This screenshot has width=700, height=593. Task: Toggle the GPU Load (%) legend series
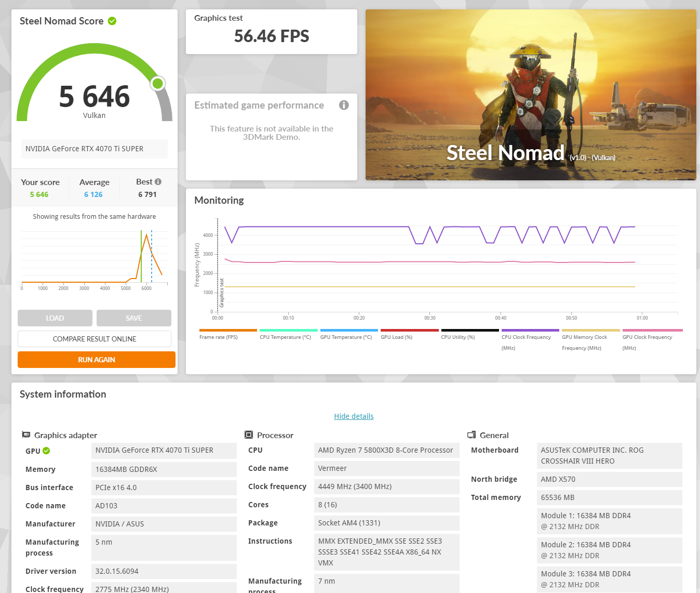click(x=409, y=334)
